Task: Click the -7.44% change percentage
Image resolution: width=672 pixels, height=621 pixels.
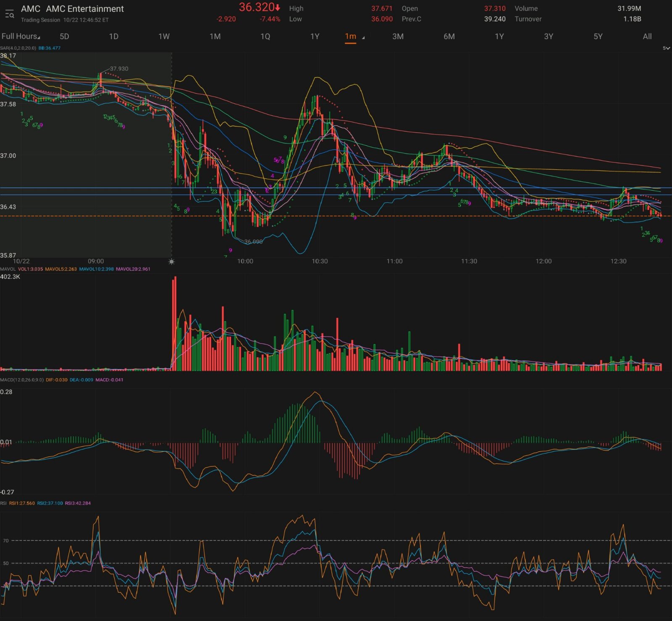Action: coord(270,19)
